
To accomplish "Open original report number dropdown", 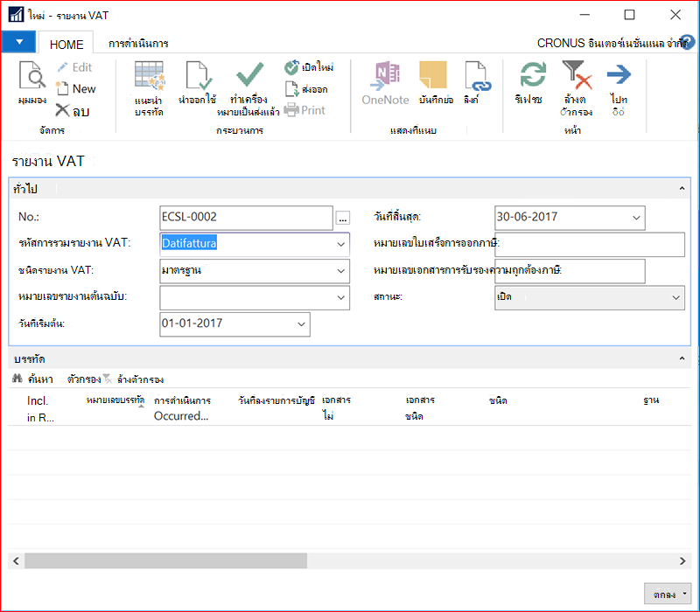I will click(x=340, y=297).
